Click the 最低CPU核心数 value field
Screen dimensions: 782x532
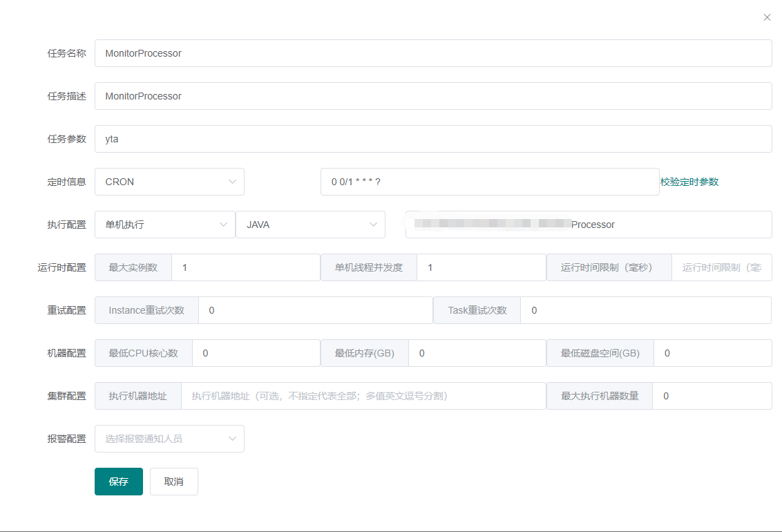coord(256,354)
